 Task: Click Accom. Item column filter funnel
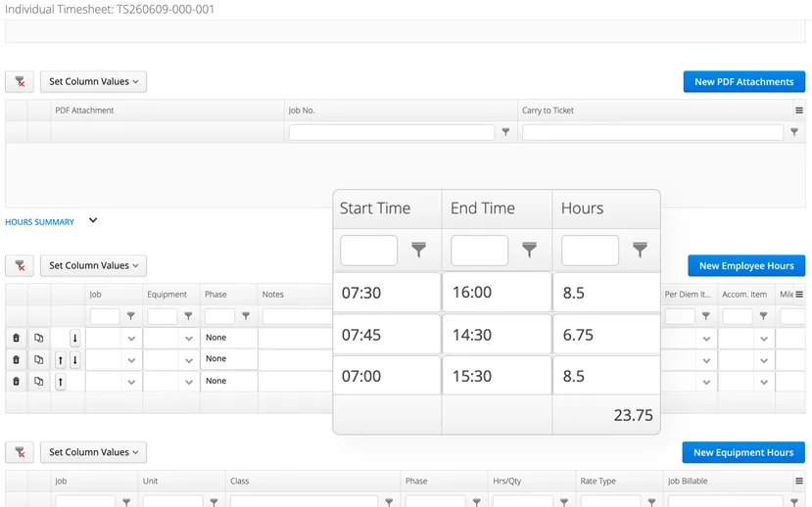pos(763,316)
